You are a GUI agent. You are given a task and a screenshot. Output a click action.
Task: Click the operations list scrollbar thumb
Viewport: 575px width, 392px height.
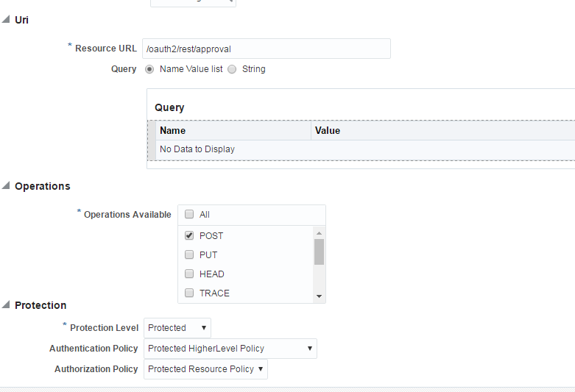319,252
